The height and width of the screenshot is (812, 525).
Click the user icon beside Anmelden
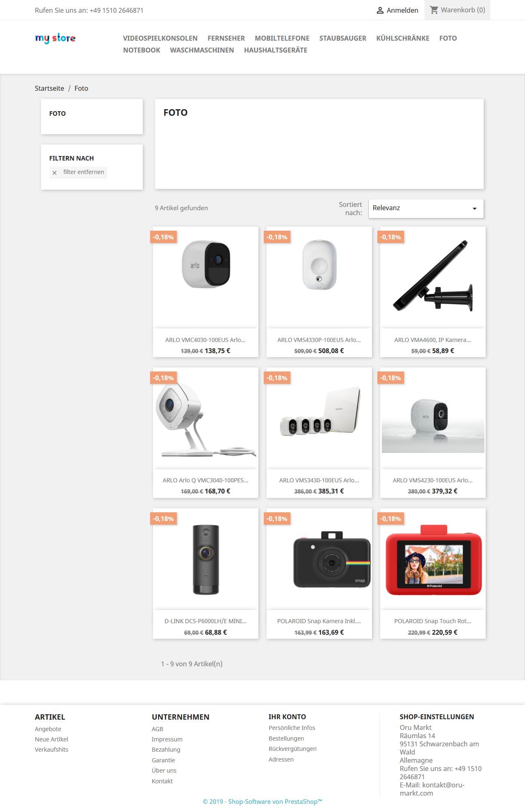click(x=380, y=10)
